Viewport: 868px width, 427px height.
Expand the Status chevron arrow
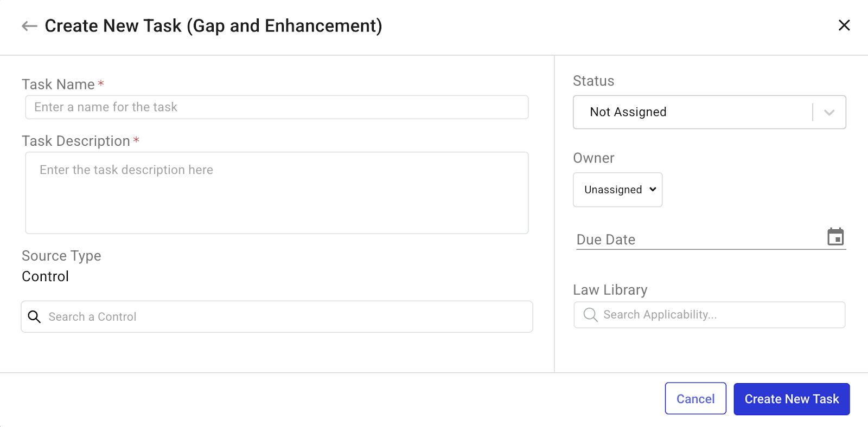point(829,113)
